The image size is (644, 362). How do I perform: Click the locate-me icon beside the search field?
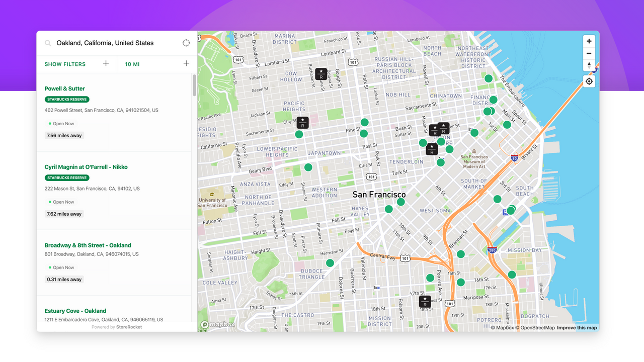click(x=186, y=43)
